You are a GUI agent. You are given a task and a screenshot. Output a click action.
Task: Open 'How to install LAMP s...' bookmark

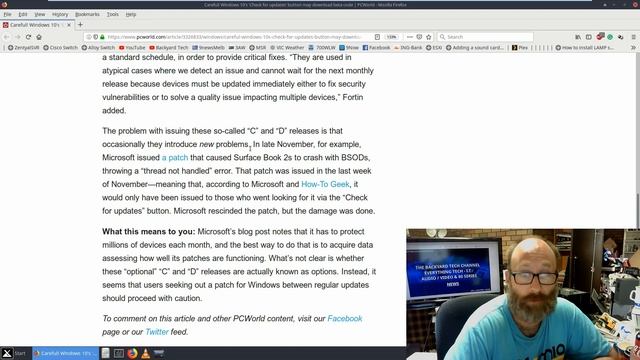pyautogui.click(x=584, y=48)
